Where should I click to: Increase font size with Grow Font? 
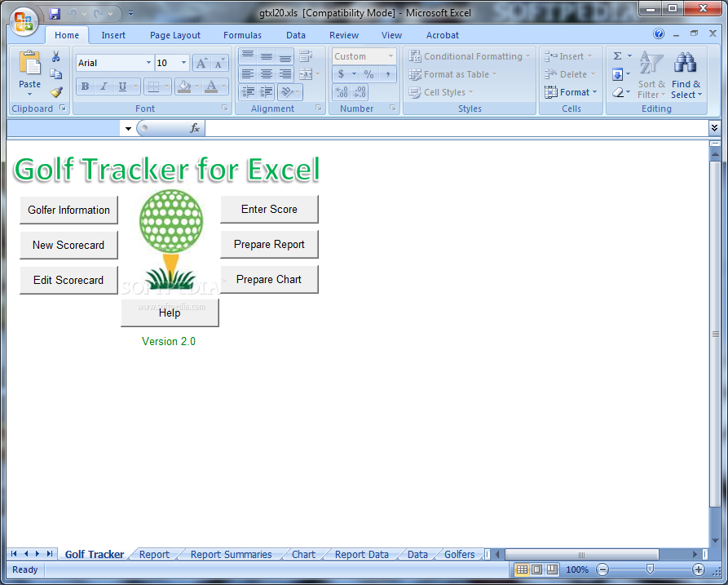(x=201, y=63)
